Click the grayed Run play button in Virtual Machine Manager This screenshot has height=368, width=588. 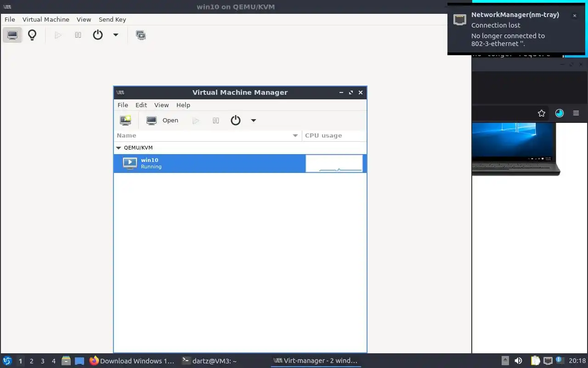tap(196, 121)
